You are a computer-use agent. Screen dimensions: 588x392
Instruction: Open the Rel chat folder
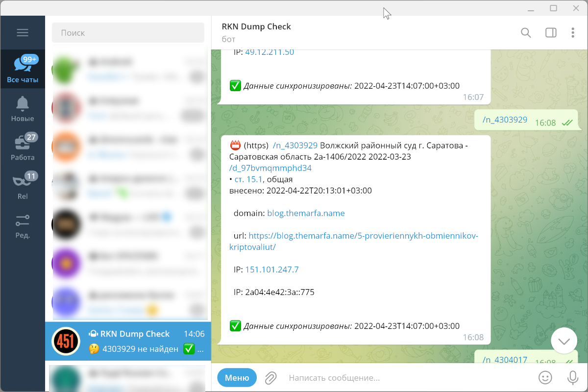pos(23,186)
